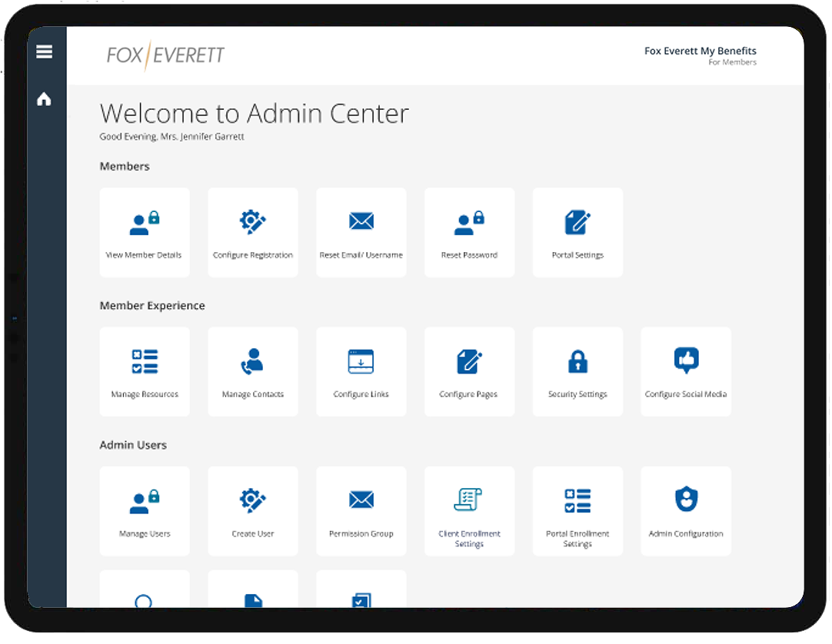Click the Configure Registration label
Image resolution: width=832 pixels, height=644 pixels.
(x=253, y=255)
